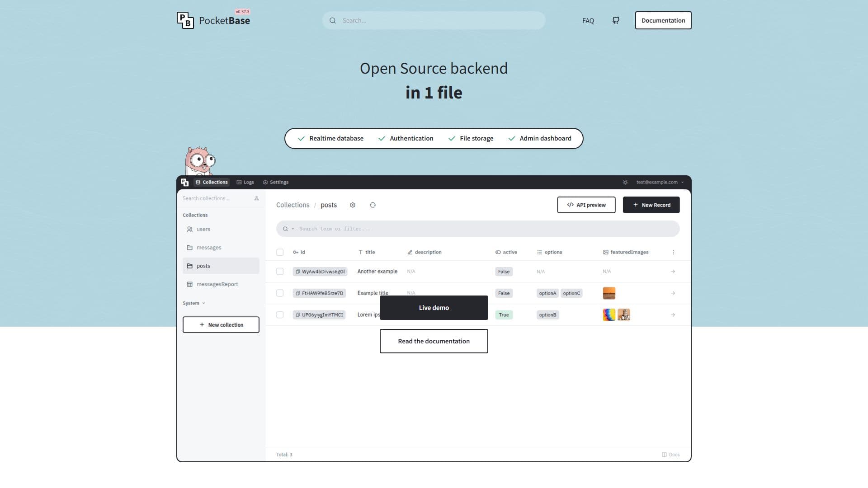The height and width of the screenshot is (488, 868).
Task: Select all records with header checkbox
Action: pos(280,252)
